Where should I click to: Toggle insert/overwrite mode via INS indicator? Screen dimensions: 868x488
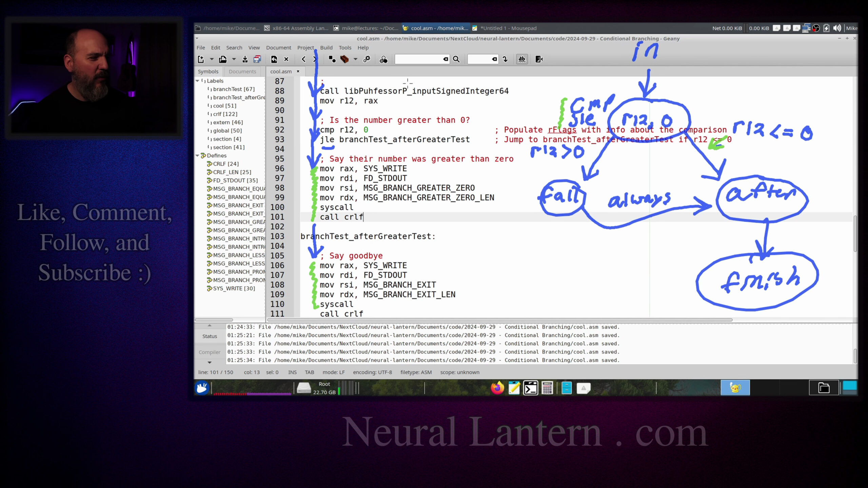pos(292,372)
